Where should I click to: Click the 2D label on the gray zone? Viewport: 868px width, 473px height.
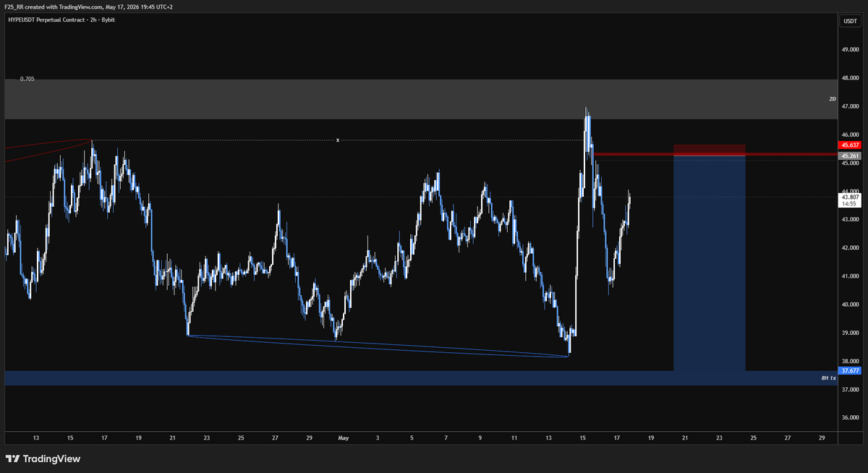832,98
